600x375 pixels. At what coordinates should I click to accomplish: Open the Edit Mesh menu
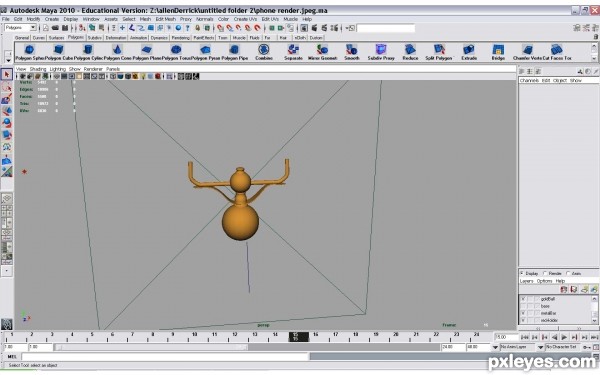point(165,19)
